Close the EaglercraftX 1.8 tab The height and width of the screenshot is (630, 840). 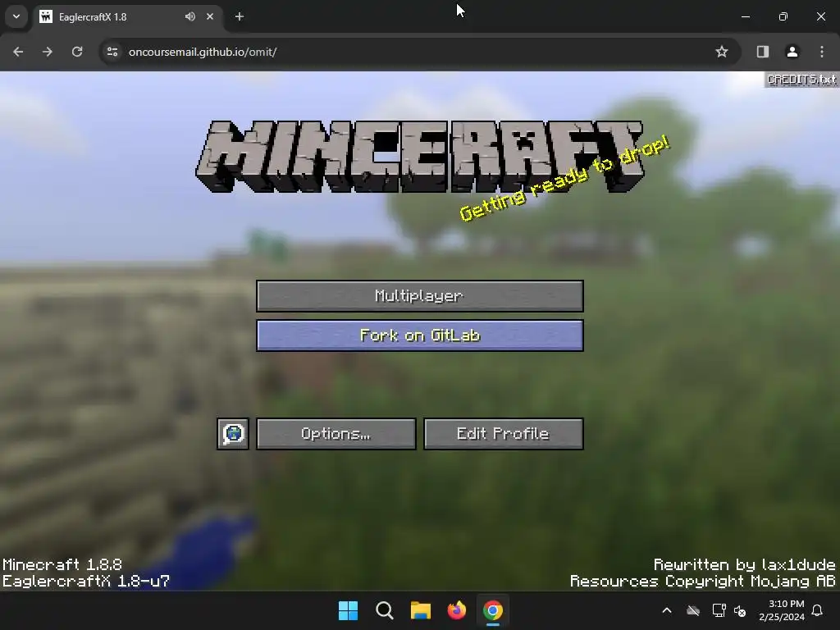(210, 16)
